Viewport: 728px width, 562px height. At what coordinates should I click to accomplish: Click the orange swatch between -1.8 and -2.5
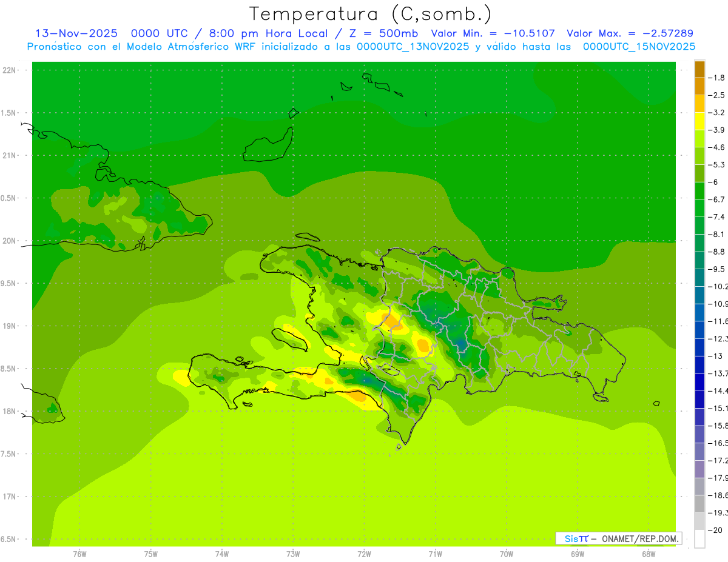pyautogui.click(x=699, y=86)
